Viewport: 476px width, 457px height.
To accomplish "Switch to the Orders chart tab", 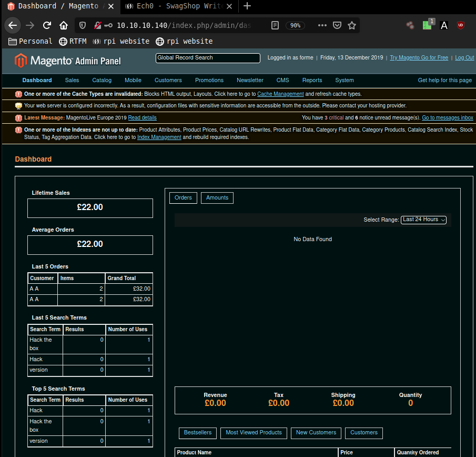I will (x=183, y=198).
